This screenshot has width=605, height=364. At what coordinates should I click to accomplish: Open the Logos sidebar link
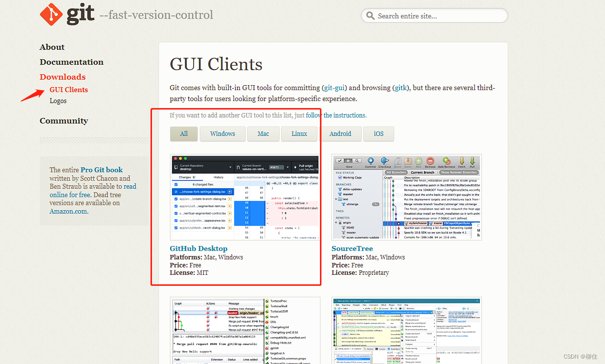(58, 101)
